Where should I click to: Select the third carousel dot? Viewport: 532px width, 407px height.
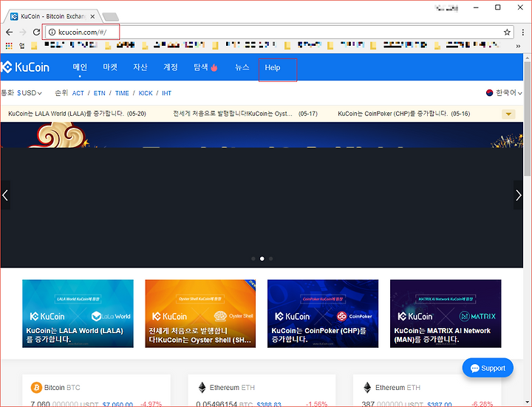coord(270,259)
